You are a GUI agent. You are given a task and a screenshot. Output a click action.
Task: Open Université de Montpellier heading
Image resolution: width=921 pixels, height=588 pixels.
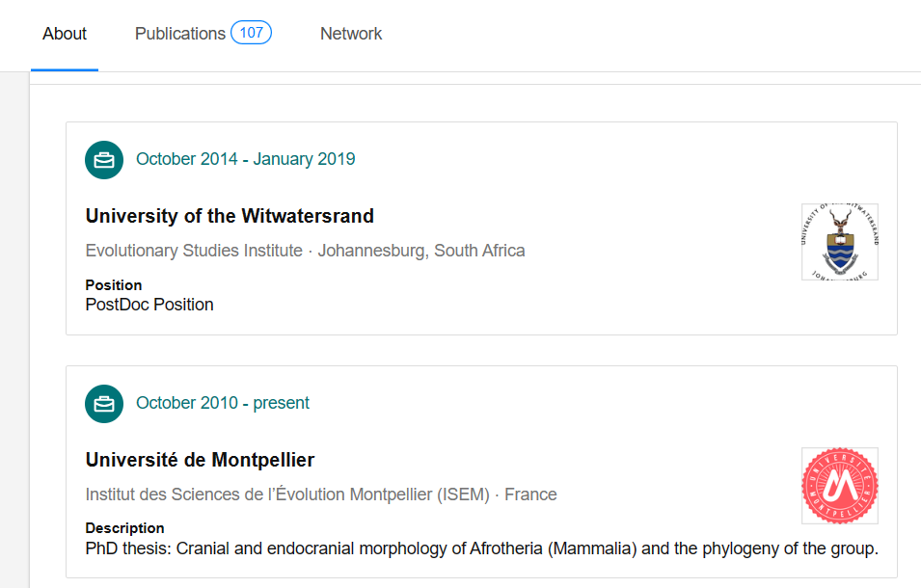pyautogui.click(x=200, y=460)
